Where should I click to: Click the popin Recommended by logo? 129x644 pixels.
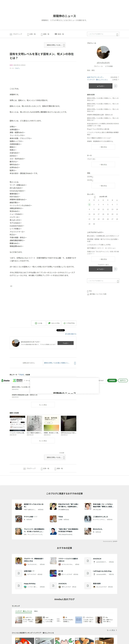pos(115,541)
